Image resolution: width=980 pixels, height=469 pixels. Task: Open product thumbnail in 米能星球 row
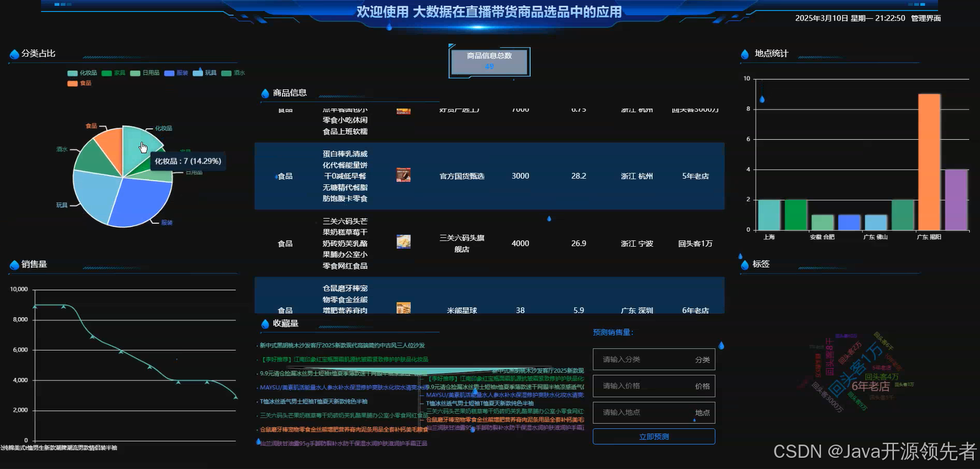click(x=403, y=308)
